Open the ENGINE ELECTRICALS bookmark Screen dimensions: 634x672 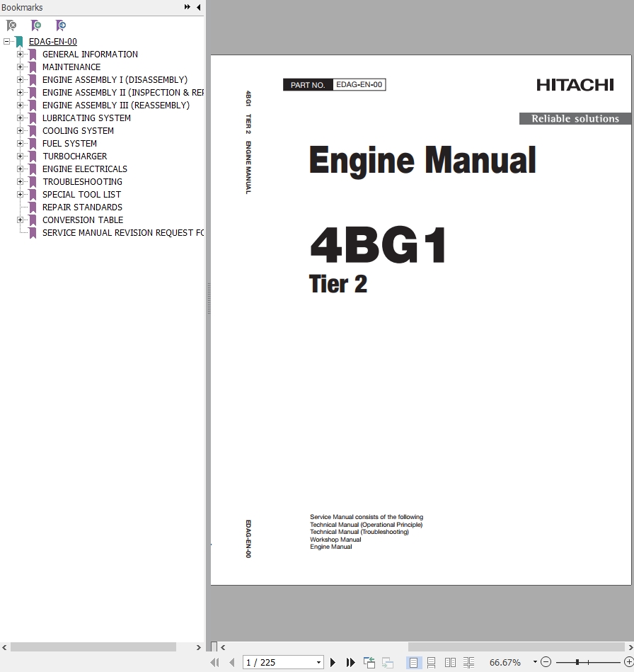coord(85,169)
